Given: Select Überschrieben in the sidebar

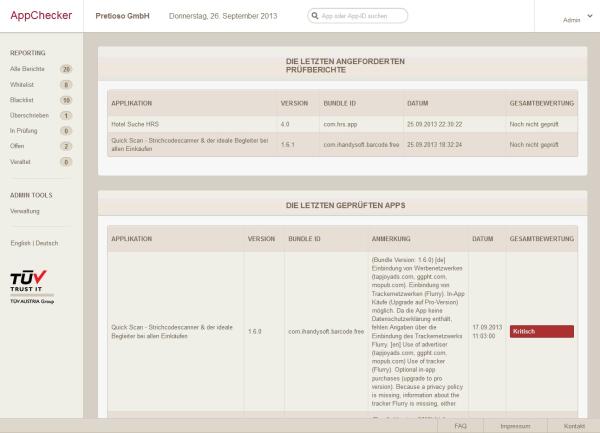Looking at the screenshot, I should [x=28, y=115].
